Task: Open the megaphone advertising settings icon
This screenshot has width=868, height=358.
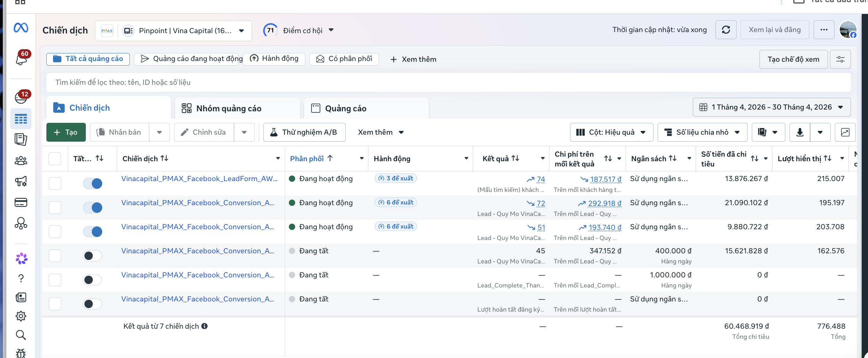Action: tap(21, 181)
